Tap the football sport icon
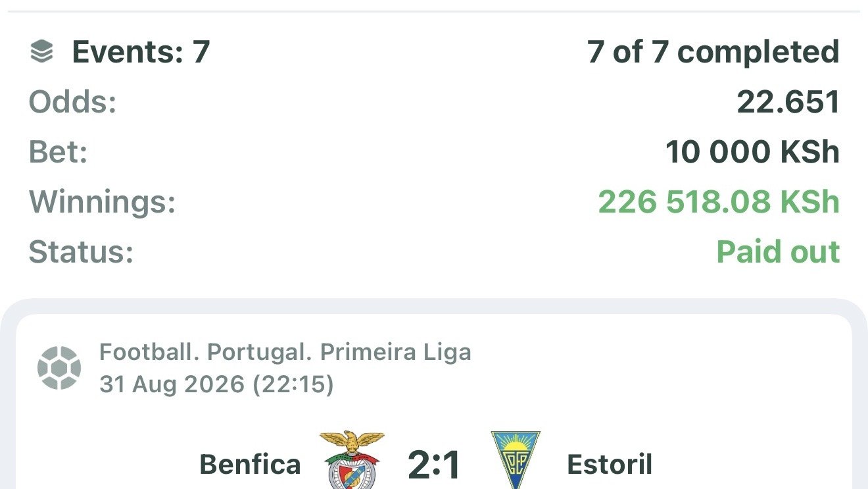 tap(59, 368)
